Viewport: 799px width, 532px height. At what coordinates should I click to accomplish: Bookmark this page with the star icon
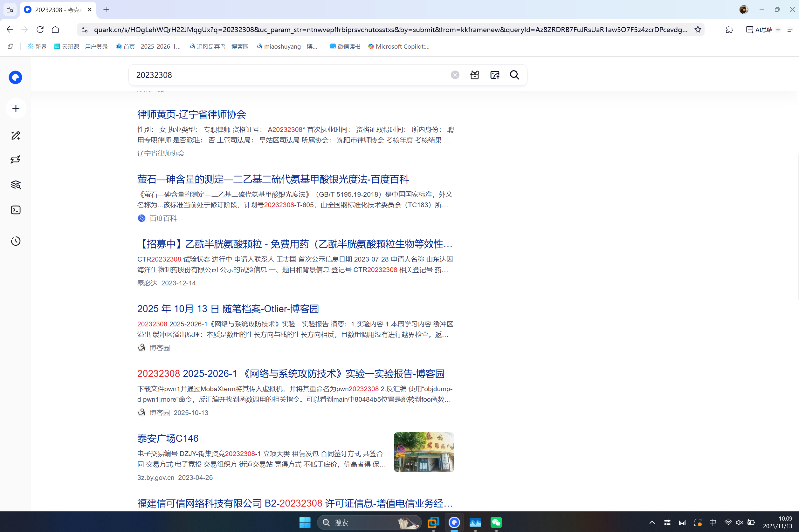click(698, 29)
